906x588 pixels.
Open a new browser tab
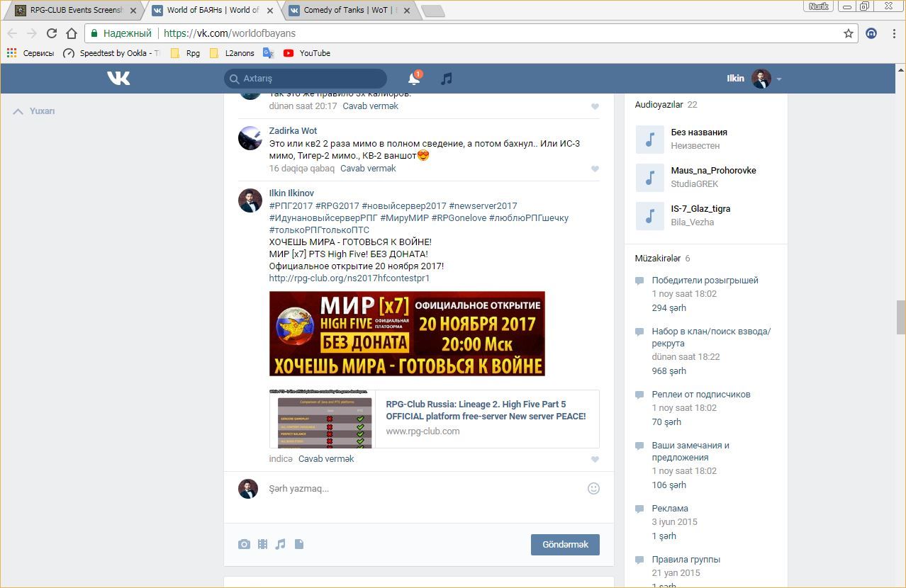(x=432, y=11)
